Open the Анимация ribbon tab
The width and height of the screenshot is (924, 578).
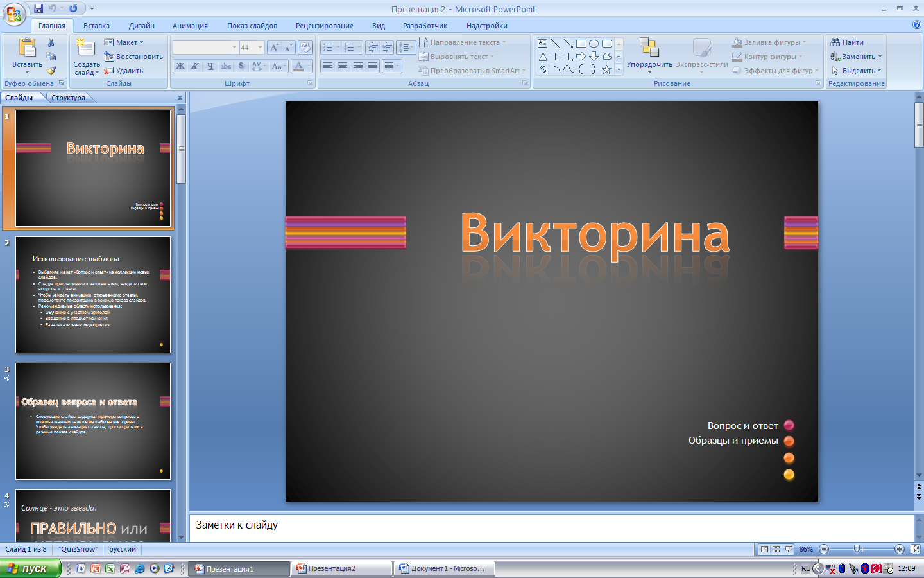(190, 26)
